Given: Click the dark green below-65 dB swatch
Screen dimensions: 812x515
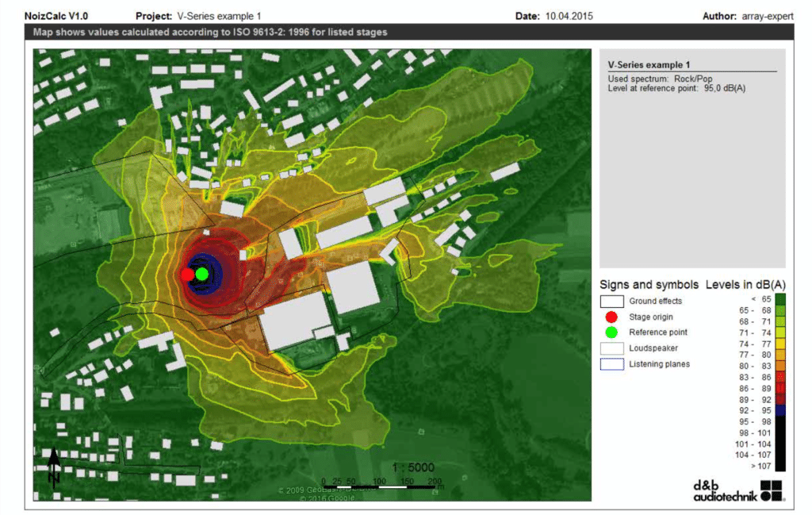Looking at the screenshot, I should point(779,298).
